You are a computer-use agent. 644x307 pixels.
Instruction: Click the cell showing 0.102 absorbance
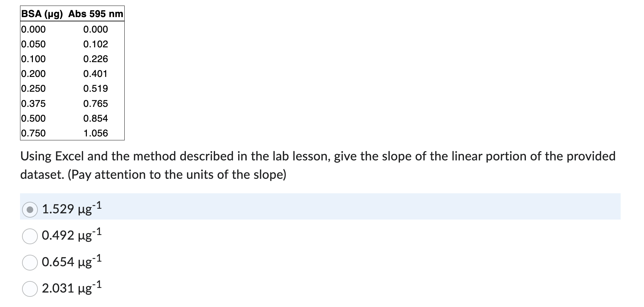coord(96,44)
